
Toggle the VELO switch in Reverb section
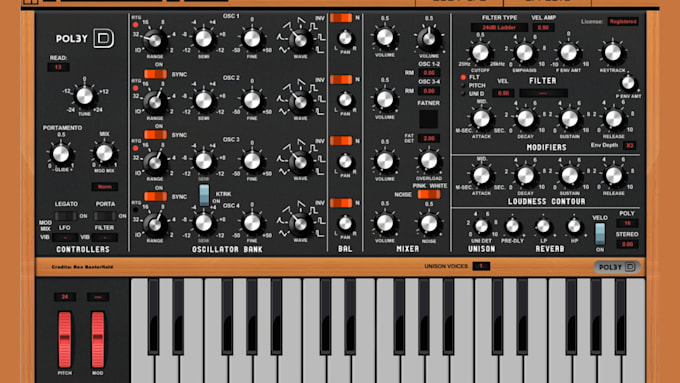pos(600,234)
